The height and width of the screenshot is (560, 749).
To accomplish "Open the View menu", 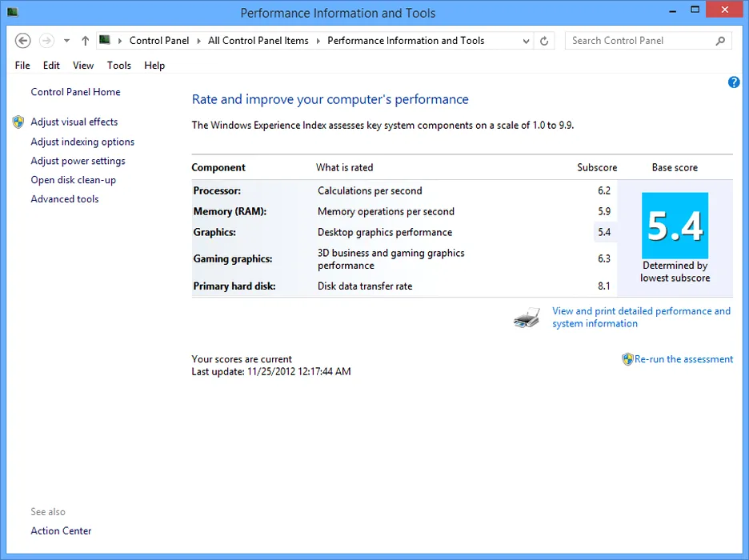I will [x=83, y=66].
